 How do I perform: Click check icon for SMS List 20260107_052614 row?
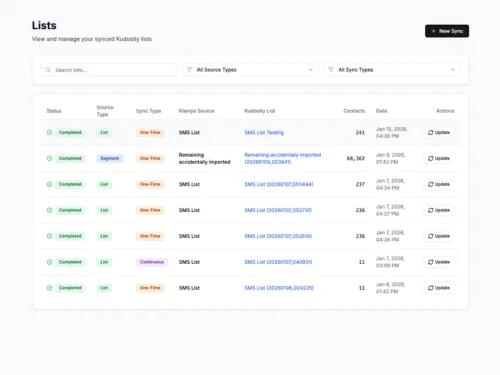[49, 236]
